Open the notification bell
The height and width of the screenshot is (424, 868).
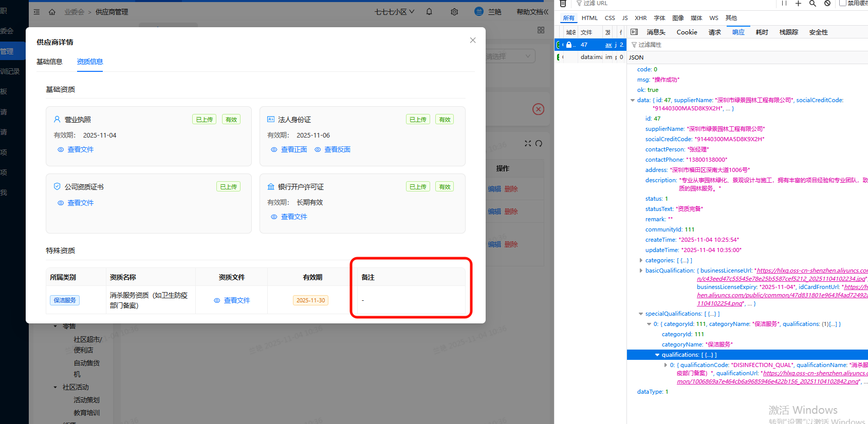point(429,12)
